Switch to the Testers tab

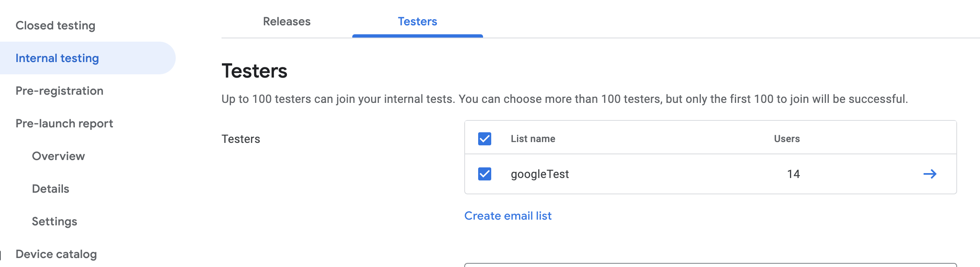tap(416, 22)
